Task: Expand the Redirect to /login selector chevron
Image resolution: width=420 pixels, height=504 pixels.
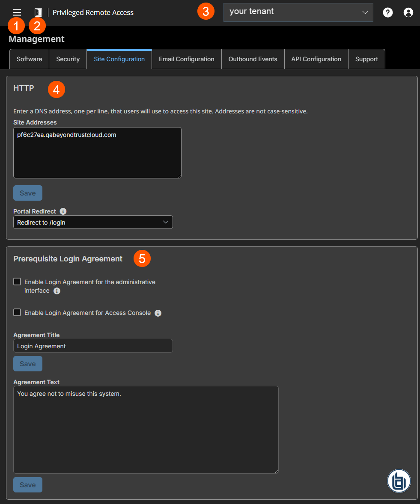Action: [x=166, y=222]
